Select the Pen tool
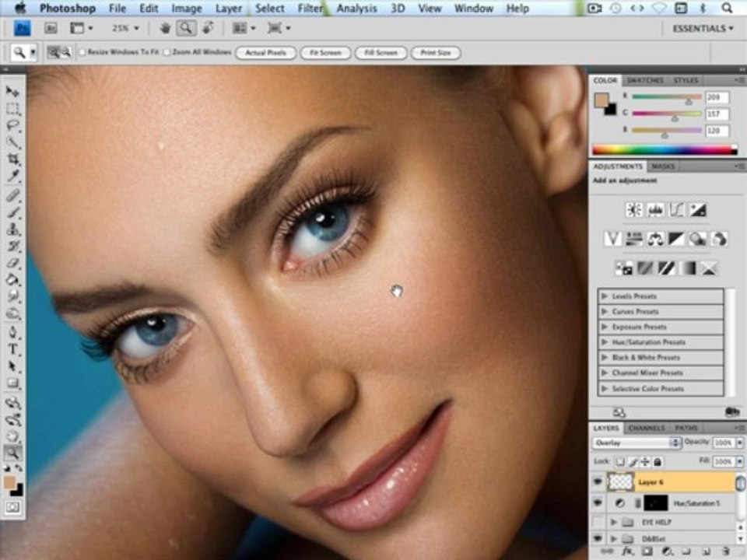 click(13, 332)
